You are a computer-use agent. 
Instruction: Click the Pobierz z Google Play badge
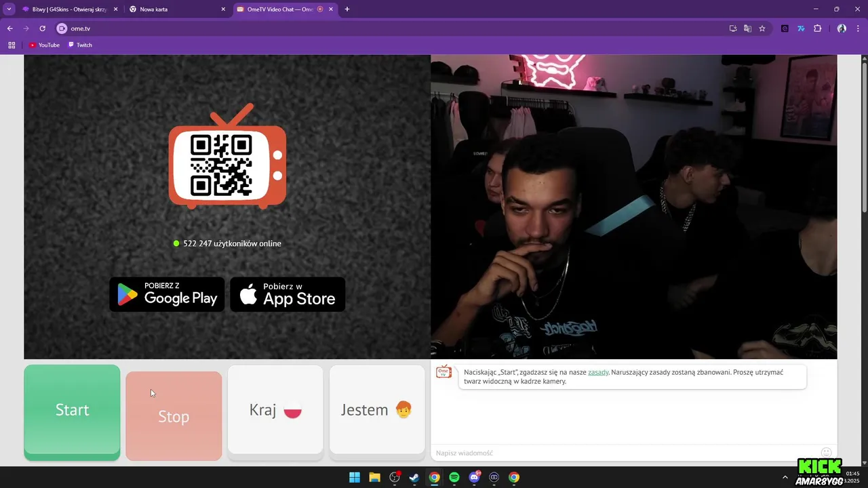[x=167, y=294]
